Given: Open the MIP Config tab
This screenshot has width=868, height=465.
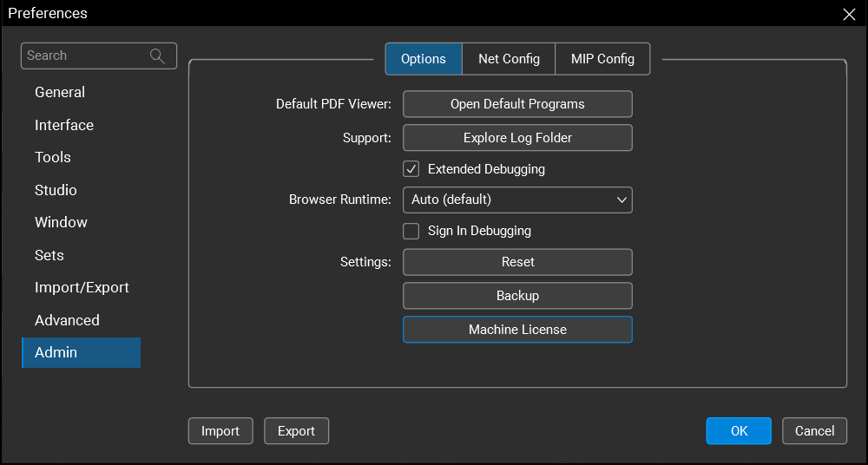Looking at the screenshot, I should (x=602, y=59).
